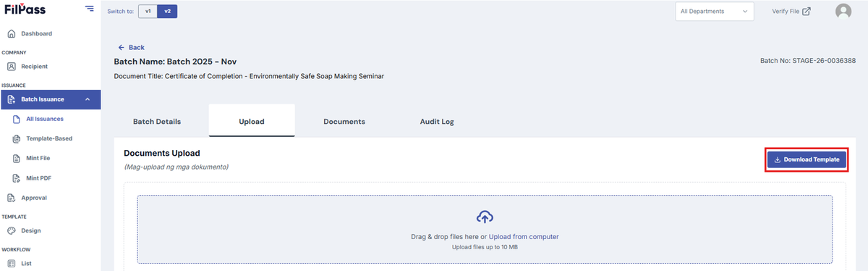Click the Mint File icon

(17, 158)
